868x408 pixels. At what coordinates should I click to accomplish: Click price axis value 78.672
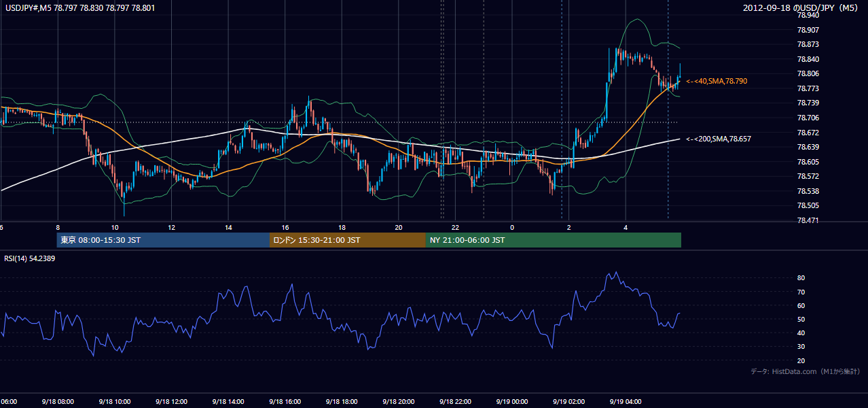[x=807, y=133]
